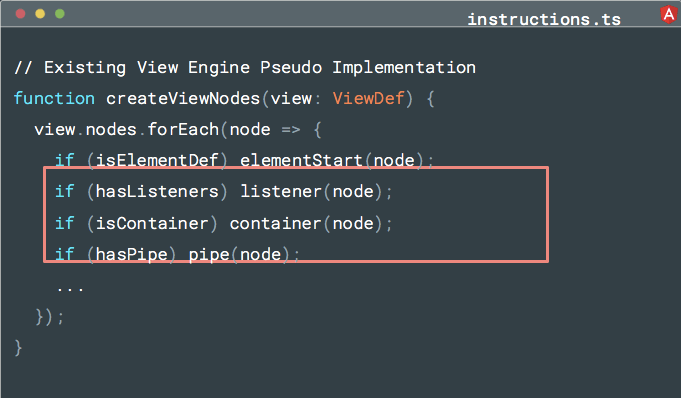Click the hasPipe condition
Image resolution: width=681 pixels, height=398 pixels.
131,255
